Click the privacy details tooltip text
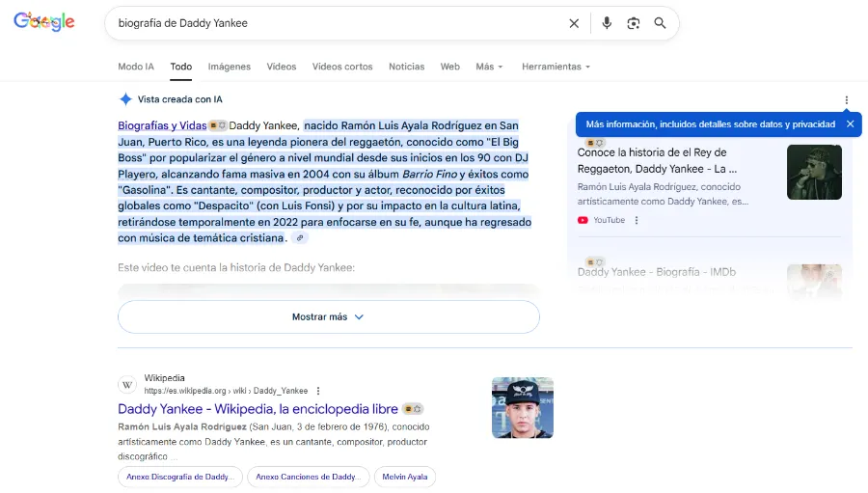This screenshot has height=493, width=868. (710, 124)
